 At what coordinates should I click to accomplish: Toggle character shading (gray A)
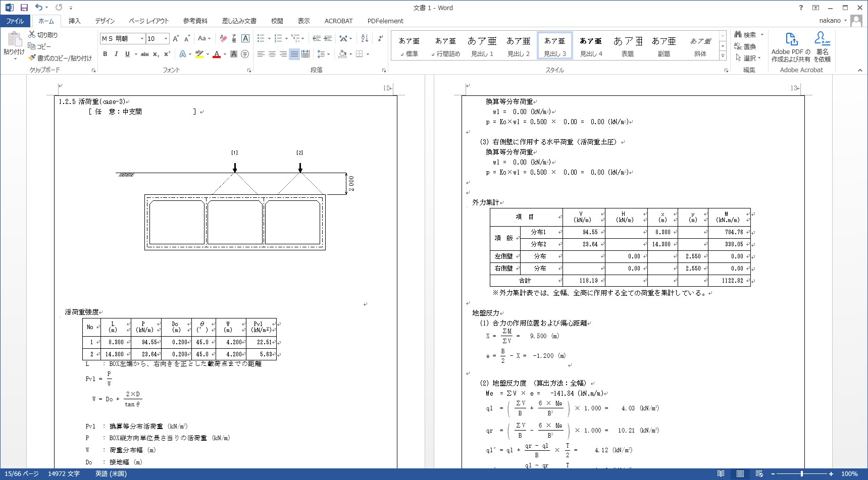pyautogui.click(x=234, y=54)
